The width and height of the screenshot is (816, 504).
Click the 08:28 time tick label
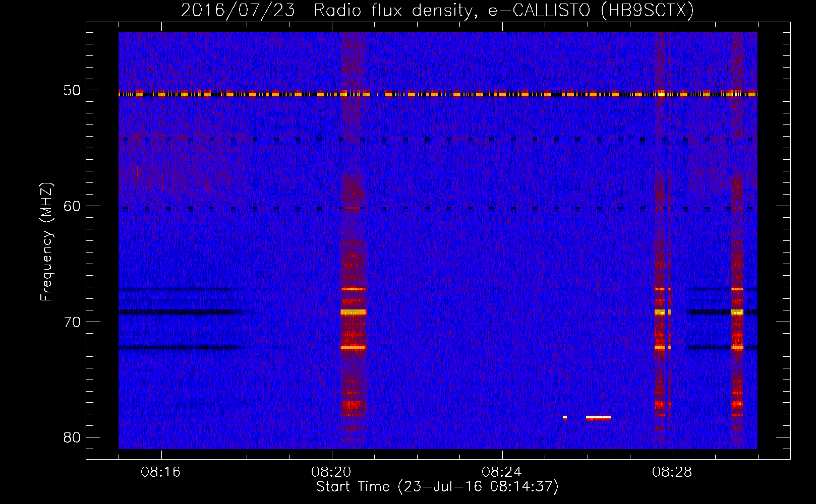(672, 472)
